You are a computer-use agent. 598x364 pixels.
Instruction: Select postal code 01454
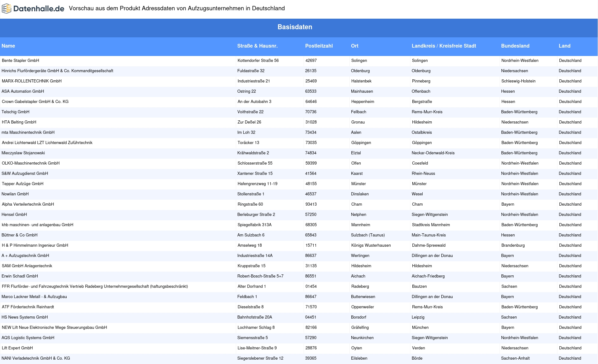click(x=311, y=287)
